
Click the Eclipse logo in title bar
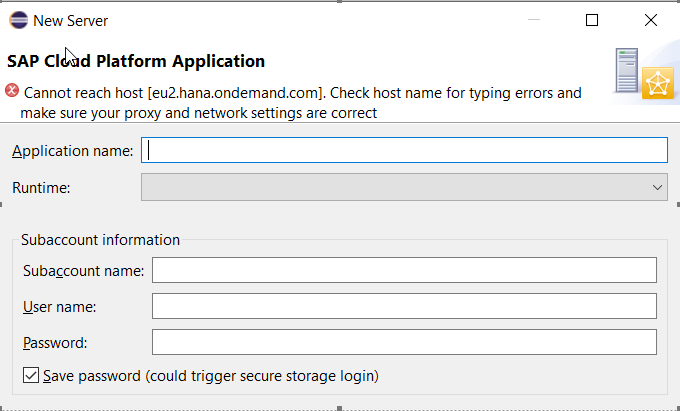pyautogui.click(x=19, y=20)
